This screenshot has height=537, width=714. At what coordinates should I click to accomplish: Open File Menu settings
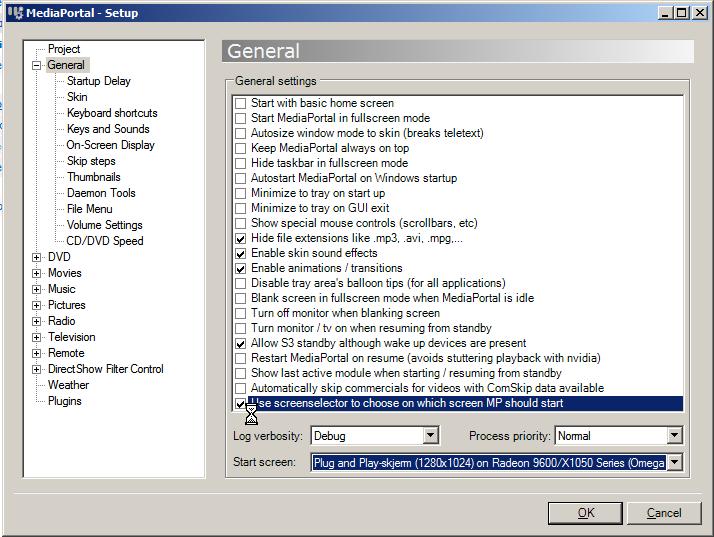(90, 209)
